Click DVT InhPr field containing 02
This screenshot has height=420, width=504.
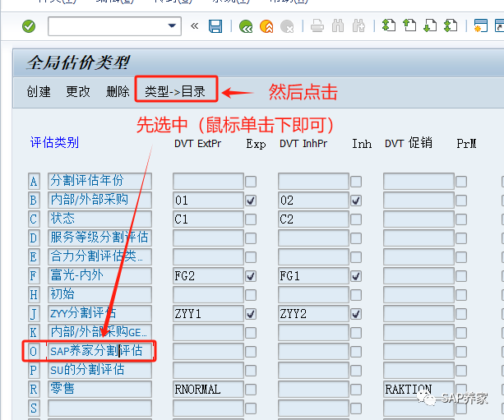[313, 201]
